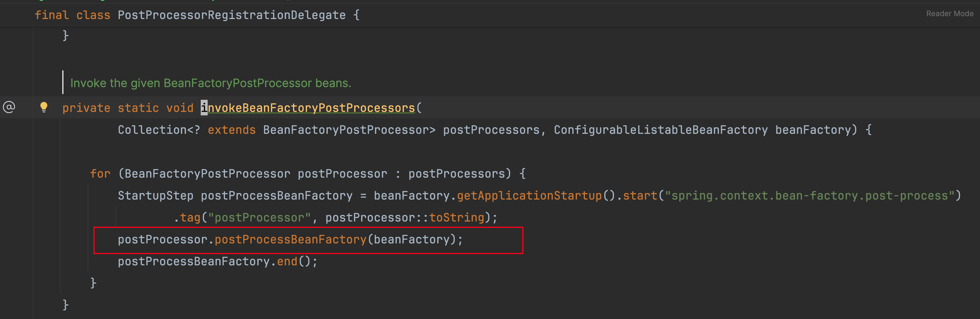The width and height of the screenshot is (980, 319).
Task: Click the getApplicationStartup method call
Action: click(x=529, y=196)
